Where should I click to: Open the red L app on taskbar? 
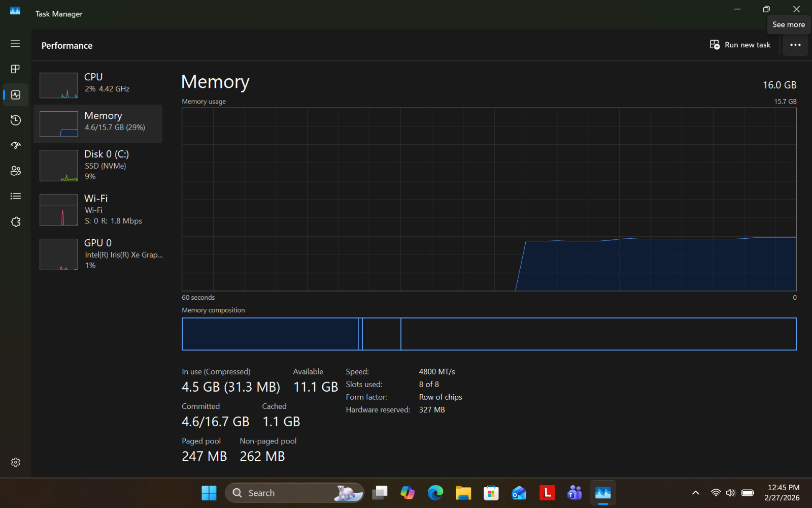(x=547, y=493)
